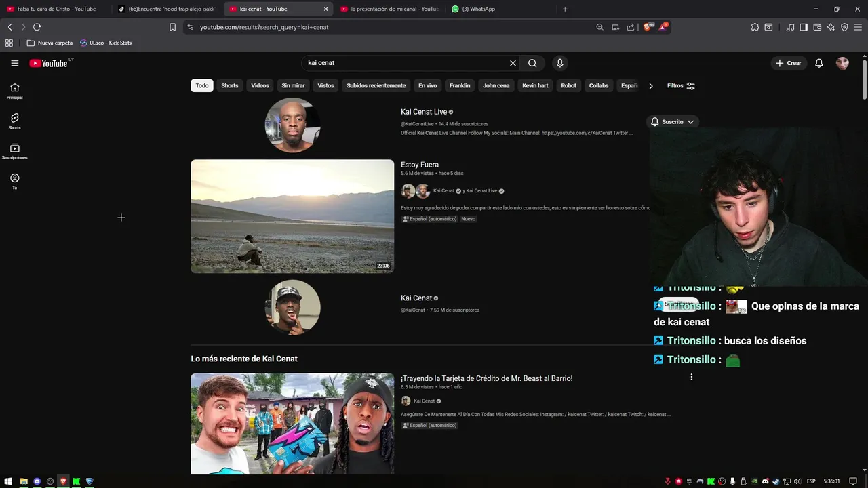Go back in browser history

pos(9,27)
